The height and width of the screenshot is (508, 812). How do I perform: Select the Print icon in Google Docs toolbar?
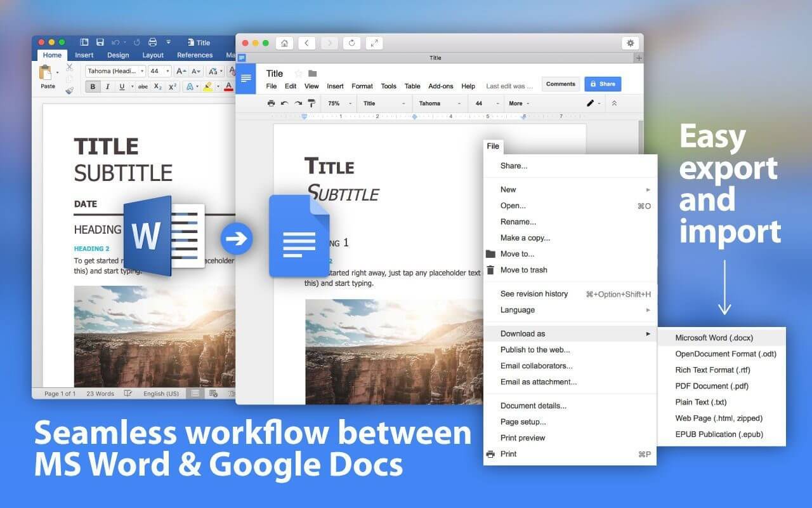click(x=270, y=103)
